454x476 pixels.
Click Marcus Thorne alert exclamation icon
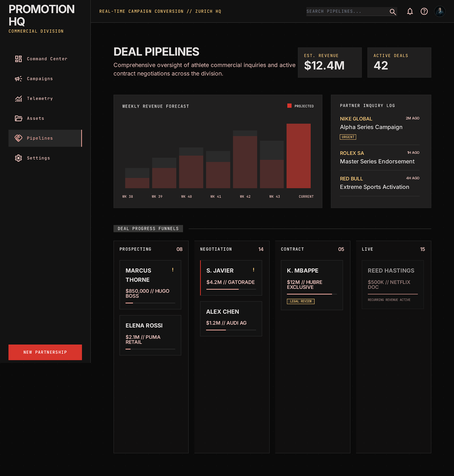pos(173,270)
